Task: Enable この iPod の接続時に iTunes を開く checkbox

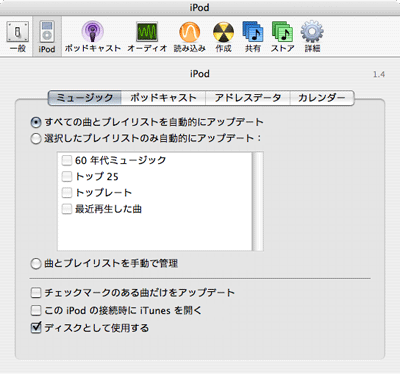Action: point(36,311)
